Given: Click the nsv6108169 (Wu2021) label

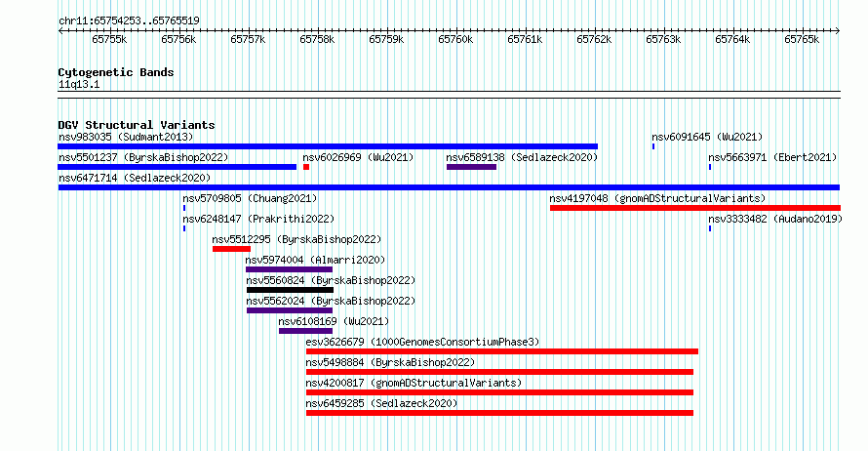Looking at the screenshot, I should point(334,321).
